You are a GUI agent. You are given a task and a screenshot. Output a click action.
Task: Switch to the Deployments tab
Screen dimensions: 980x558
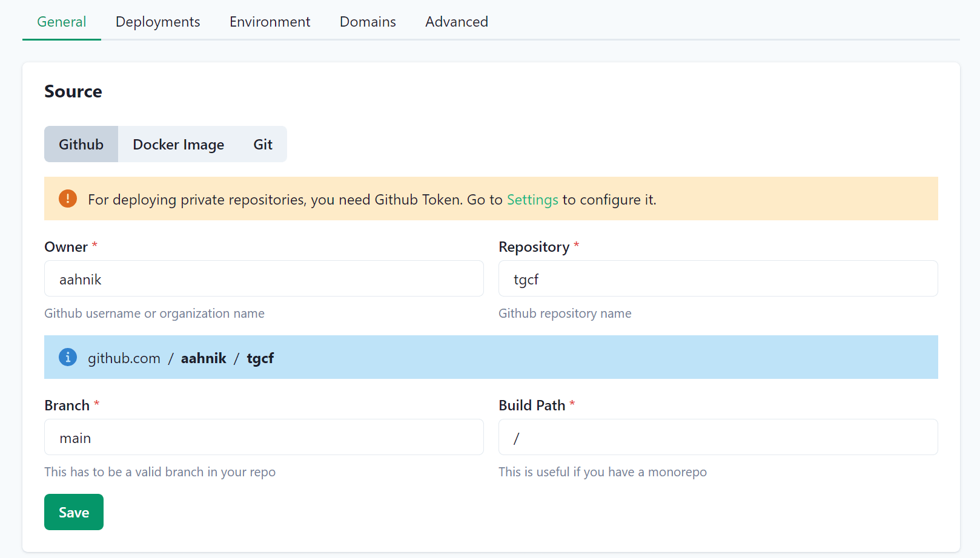click(x=158, y=22)
